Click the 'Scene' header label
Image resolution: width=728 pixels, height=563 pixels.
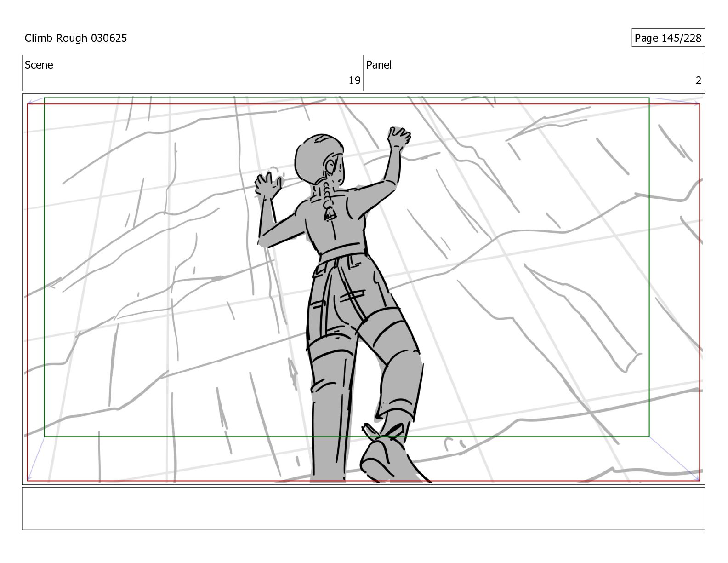pyautogui.click(x=39, y=65)
